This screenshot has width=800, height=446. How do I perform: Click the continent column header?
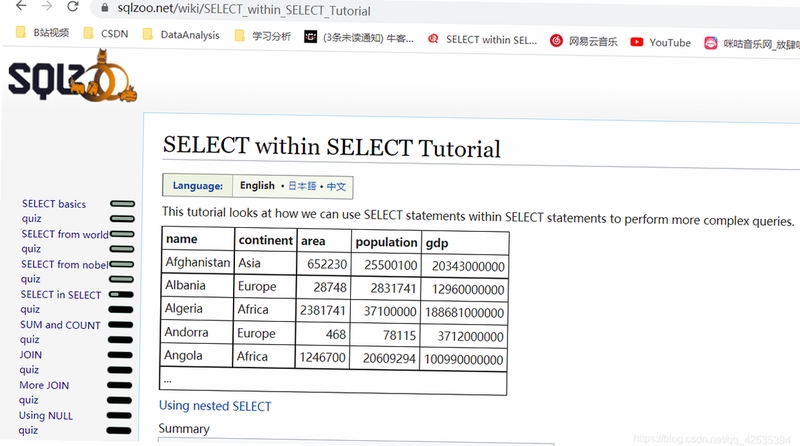coord(266,240)
